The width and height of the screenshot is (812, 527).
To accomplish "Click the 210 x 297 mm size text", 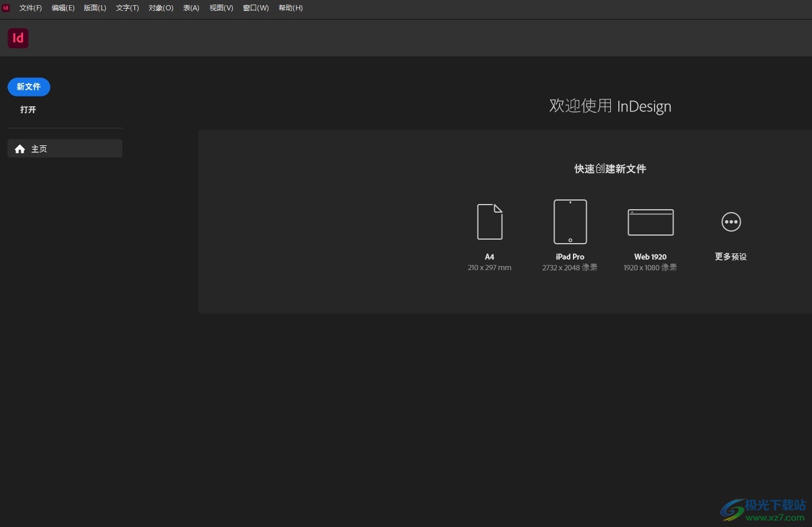I will tap(490, 268).
